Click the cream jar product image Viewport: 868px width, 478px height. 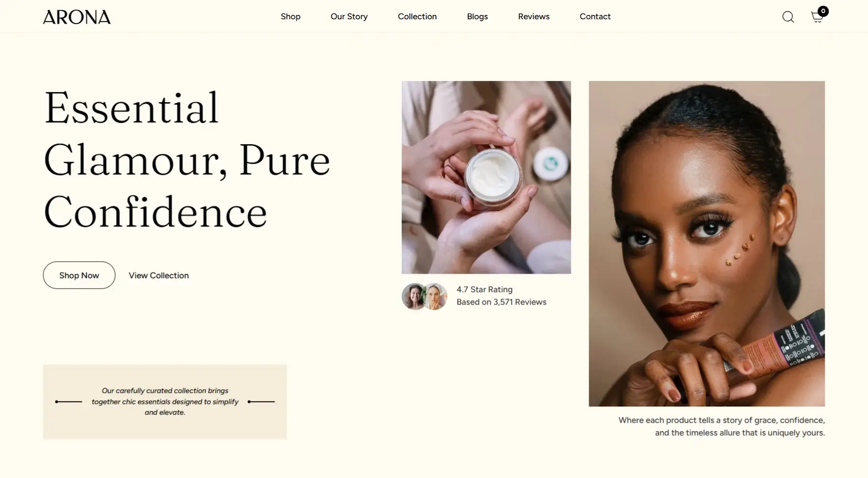[x=486, y=177]
